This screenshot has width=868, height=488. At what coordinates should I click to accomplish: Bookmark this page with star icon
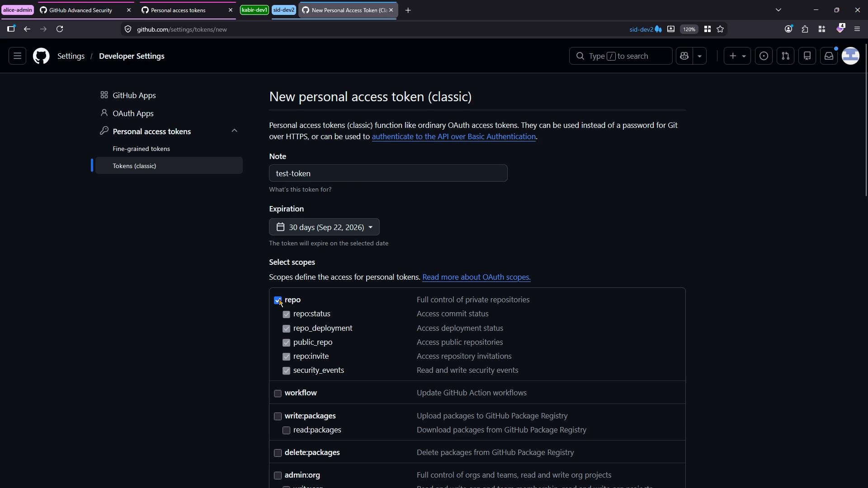tap(720, 29)
